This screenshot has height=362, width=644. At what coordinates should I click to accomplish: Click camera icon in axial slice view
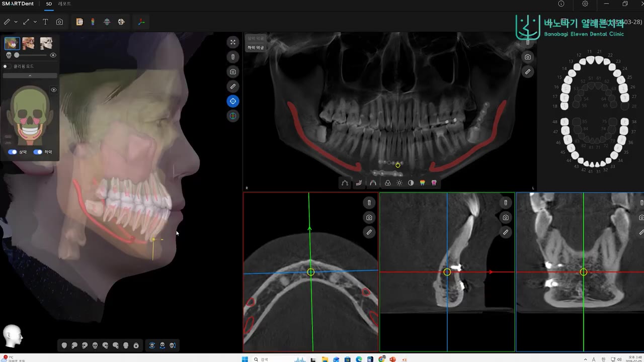[369, 218]
